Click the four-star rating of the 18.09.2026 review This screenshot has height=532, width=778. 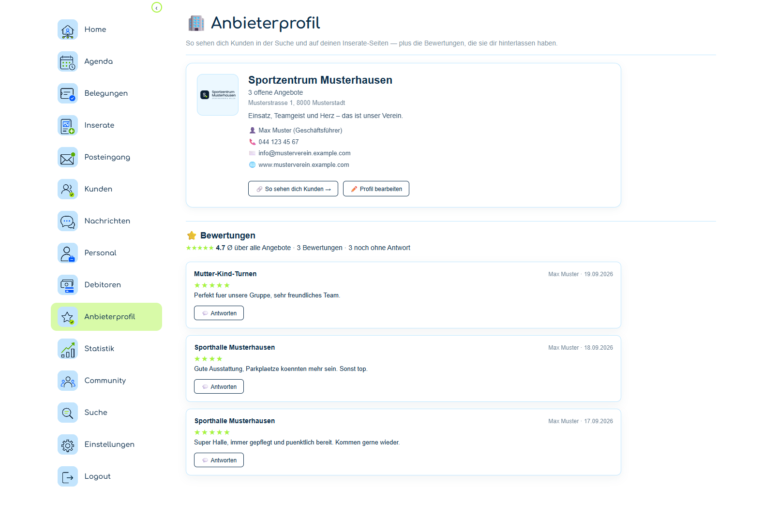(208, 359)
